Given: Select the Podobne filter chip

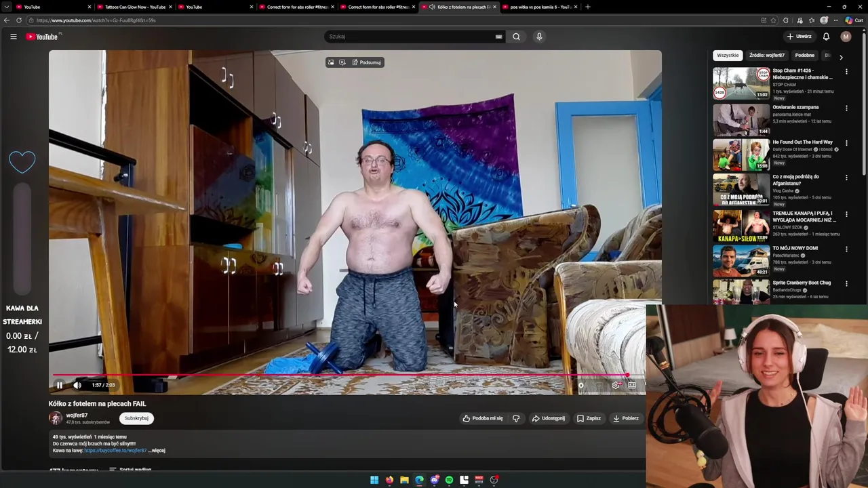Looking at the screenshot, I should [805, 56].
